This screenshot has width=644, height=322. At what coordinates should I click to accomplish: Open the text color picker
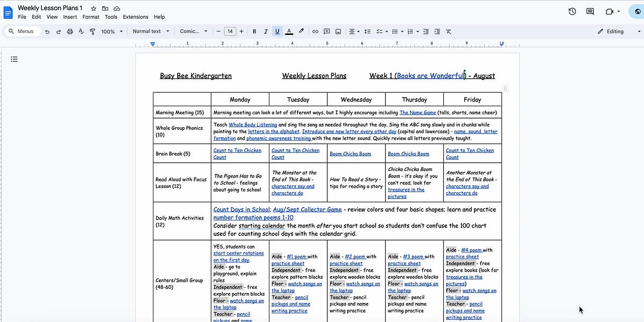[x=289, y=31]
